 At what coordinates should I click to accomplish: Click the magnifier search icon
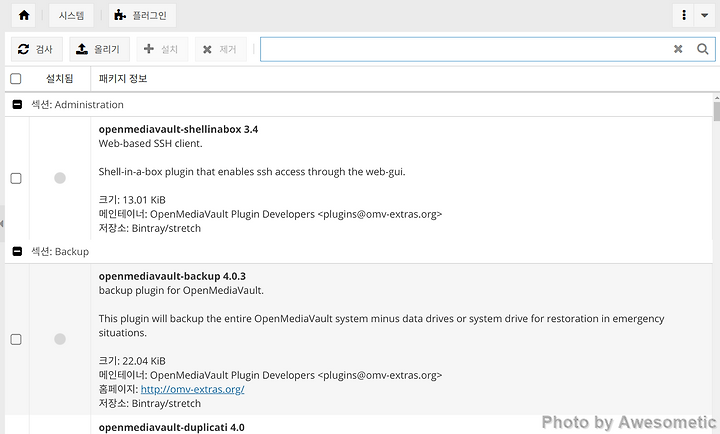click(703, 49)
